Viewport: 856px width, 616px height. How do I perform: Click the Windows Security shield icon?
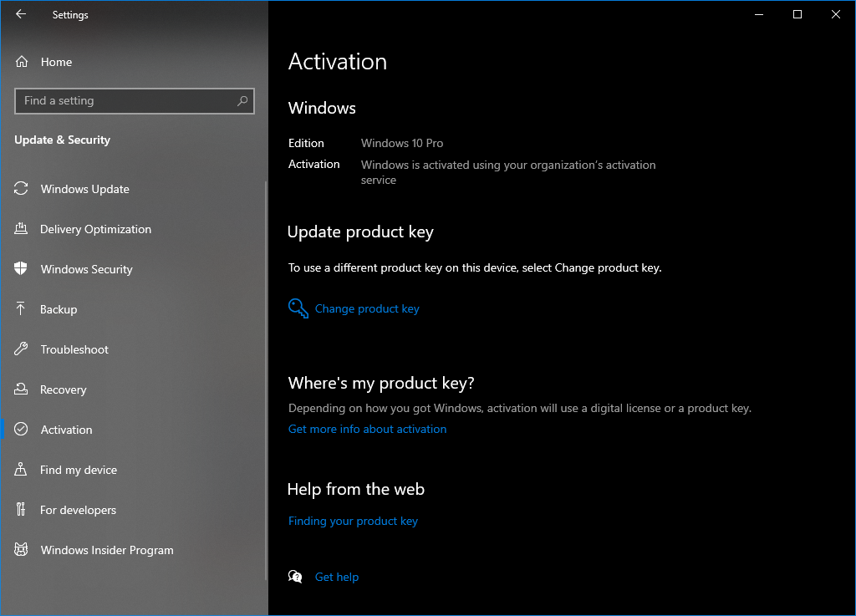coord(21,268)
